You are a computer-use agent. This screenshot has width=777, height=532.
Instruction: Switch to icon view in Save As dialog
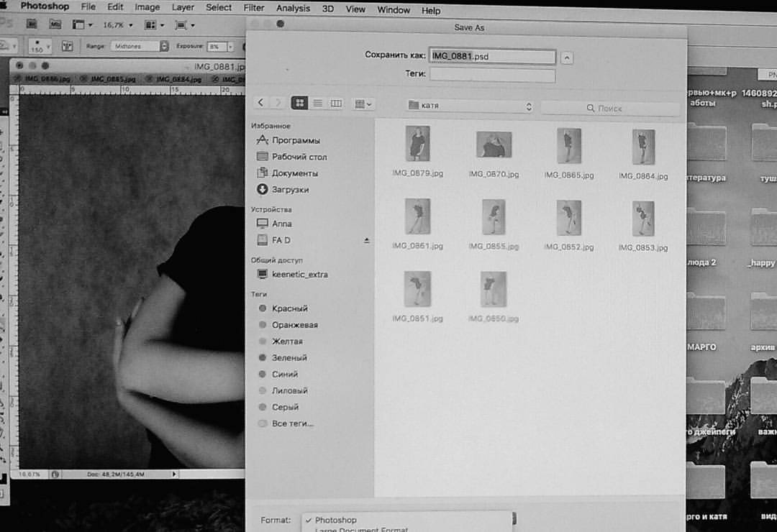300,103
